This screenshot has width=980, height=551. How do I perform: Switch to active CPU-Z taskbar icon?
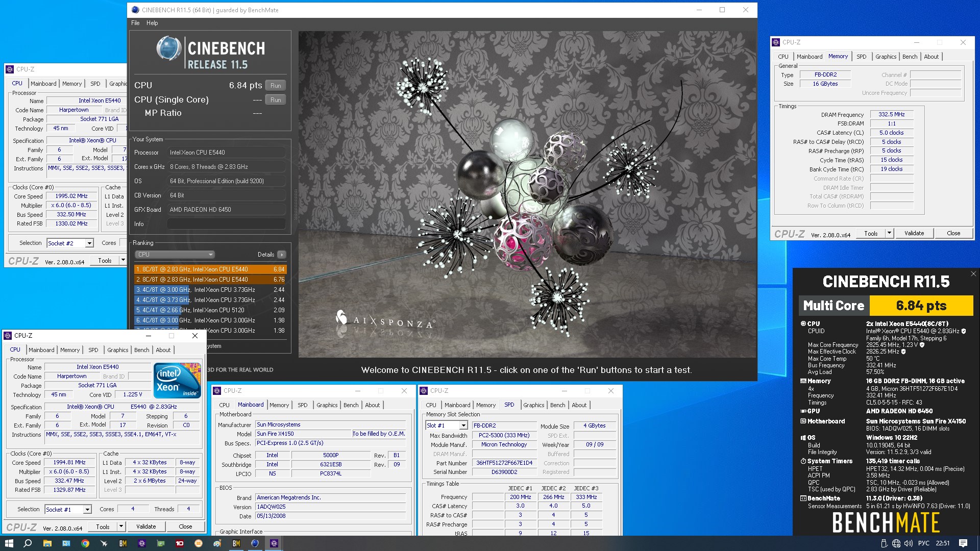[274, 543]
